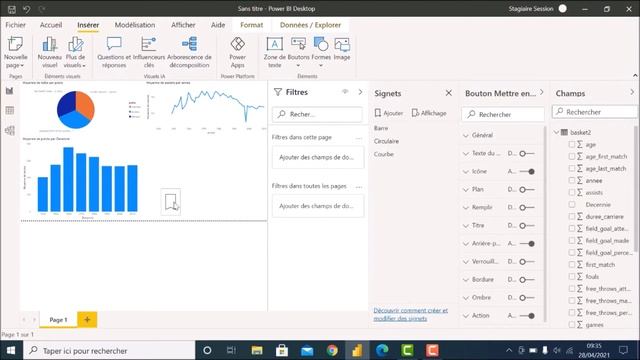Close the Signets pane
Screen dimensions: 640x360
(x=449, y=93)
